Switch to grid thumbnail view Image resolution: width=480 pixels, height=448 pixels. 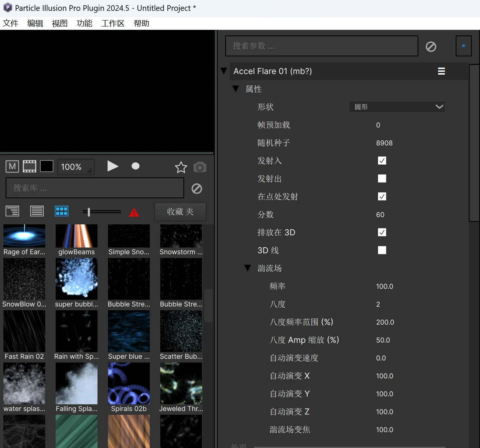coord(62,211)
